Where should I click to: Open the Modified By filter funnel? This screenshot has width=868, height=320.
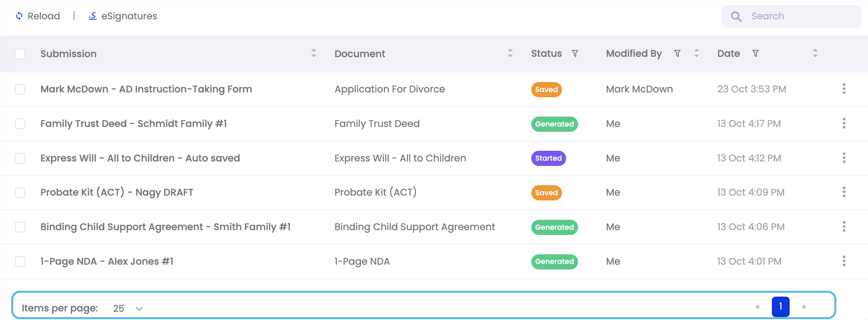point(677,53)
